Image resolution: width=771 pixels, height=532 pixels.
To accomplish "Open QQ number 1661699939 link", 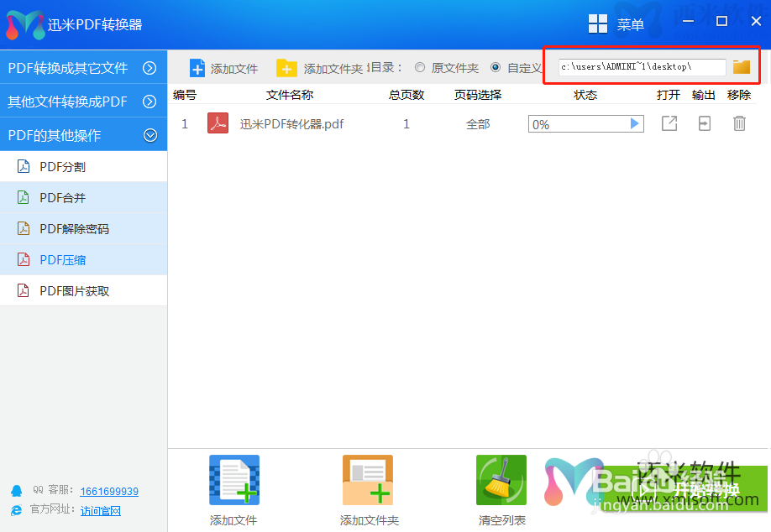I will tap(109, 491).
